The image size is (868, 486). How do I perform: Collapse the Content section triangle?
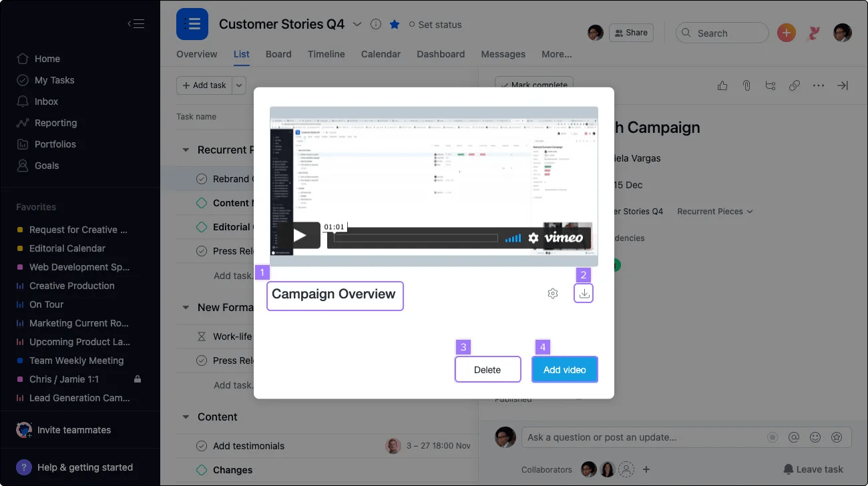click(x=186, y=417)
